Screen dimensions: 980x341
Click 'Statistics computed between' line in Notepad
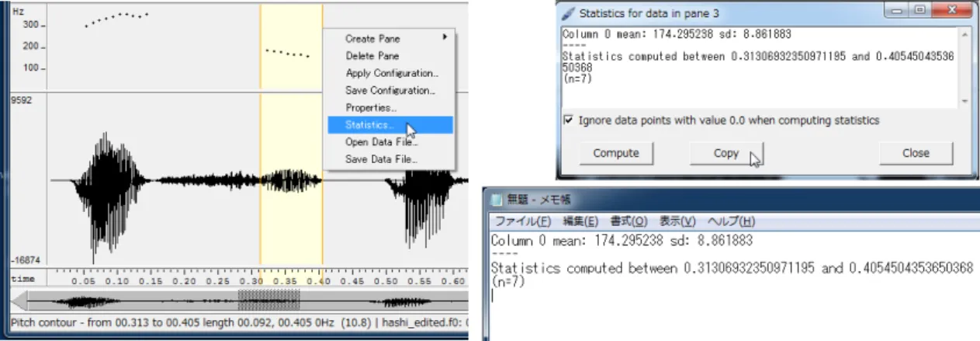coord(732,268)
